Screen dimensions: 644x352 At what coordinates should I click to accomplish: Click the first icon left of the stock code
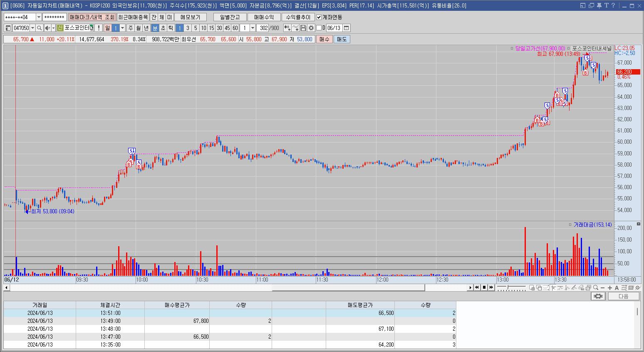(x=8, y=28)
